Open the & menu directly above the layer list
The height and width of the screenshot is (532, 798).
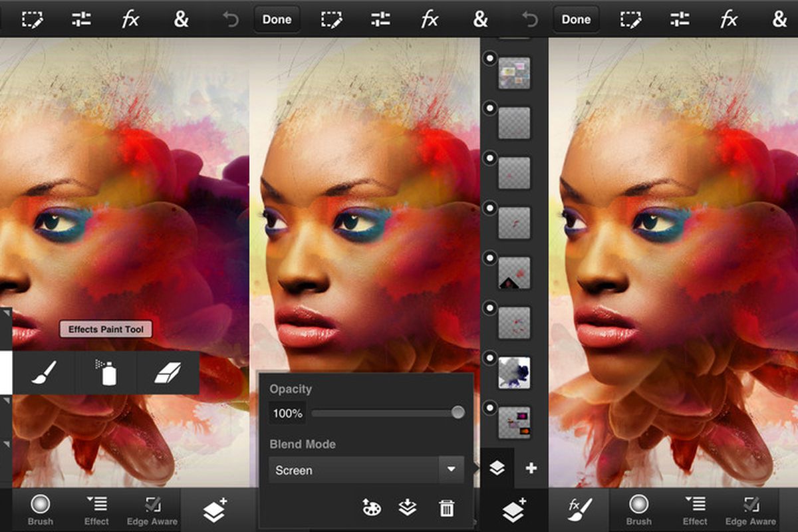[x=480, y=19]
